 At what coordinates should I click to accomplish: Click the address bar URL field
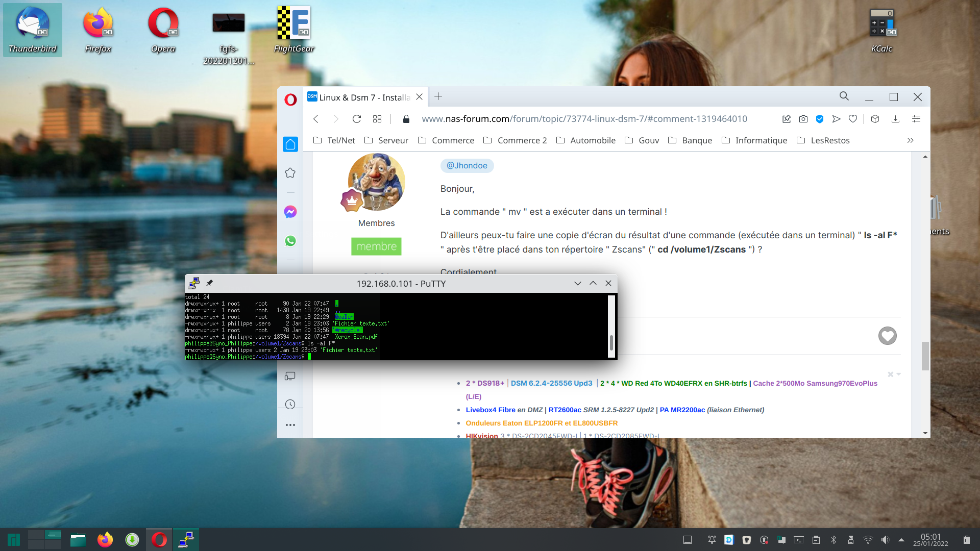[x=584, y=119]
